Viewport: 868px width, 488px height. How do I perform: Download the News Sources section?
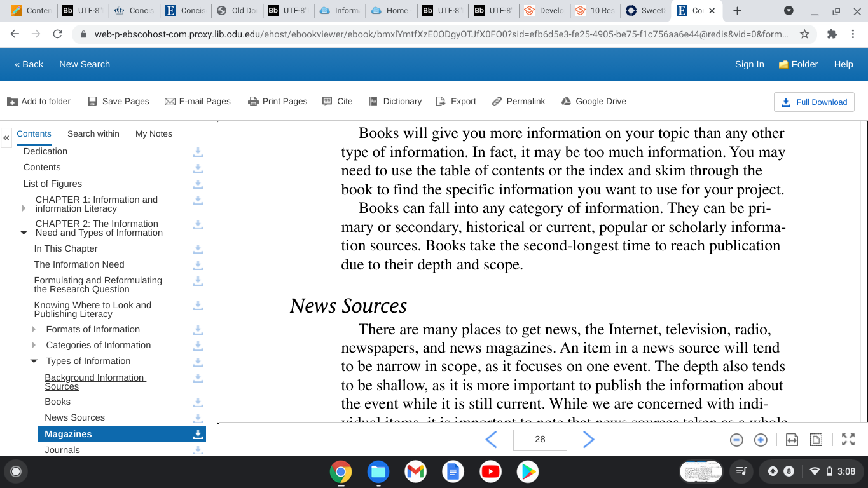(198, 418)
